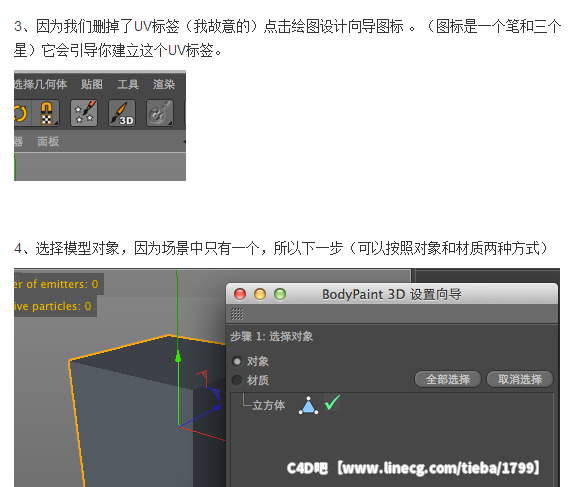Click the BodyPaint 3D 设置向导 title text
This screenshot has height=487, width=573.
click(391, 294)
